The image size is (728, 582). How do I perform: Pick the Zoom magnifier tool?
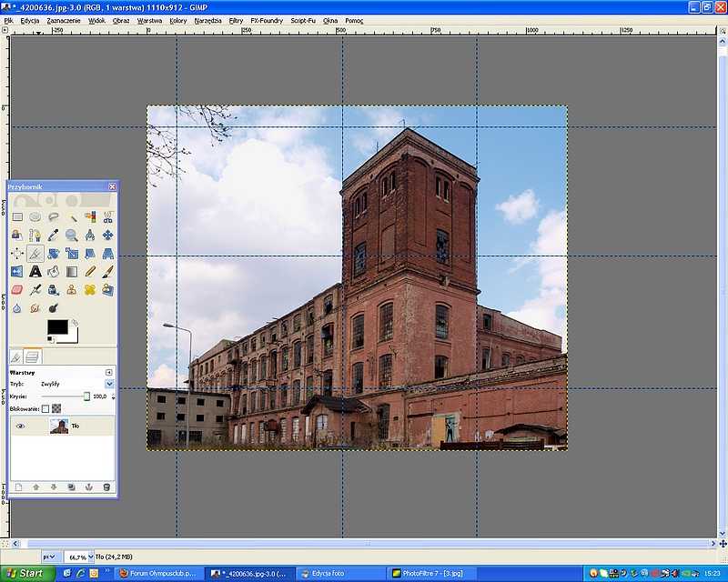pos(71,235)
